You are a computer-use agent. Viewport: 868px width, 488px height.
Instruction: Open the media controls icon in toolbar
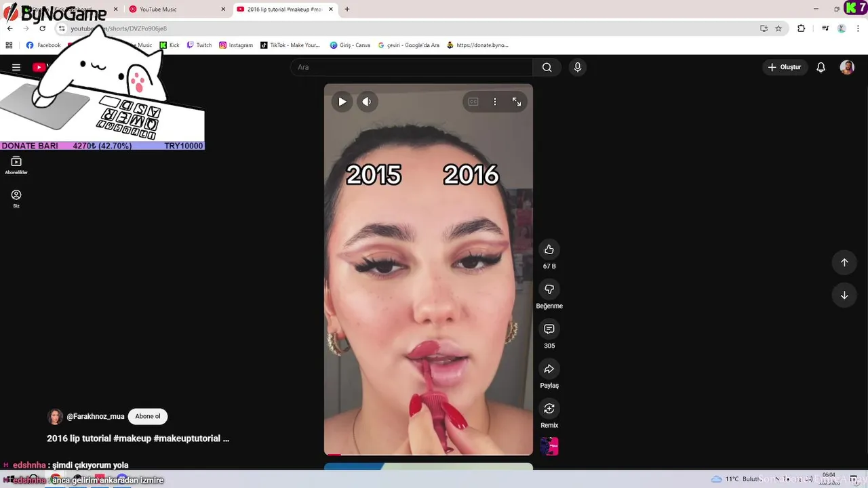pyautogui.click(x=825, y=28)
